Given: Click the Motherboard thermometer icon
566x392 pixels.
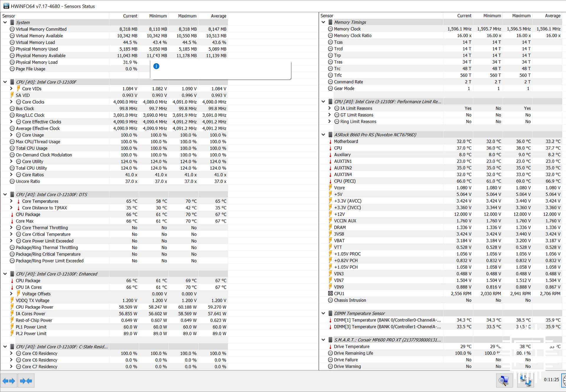Looking at the screenshot, I should [330, 141].
